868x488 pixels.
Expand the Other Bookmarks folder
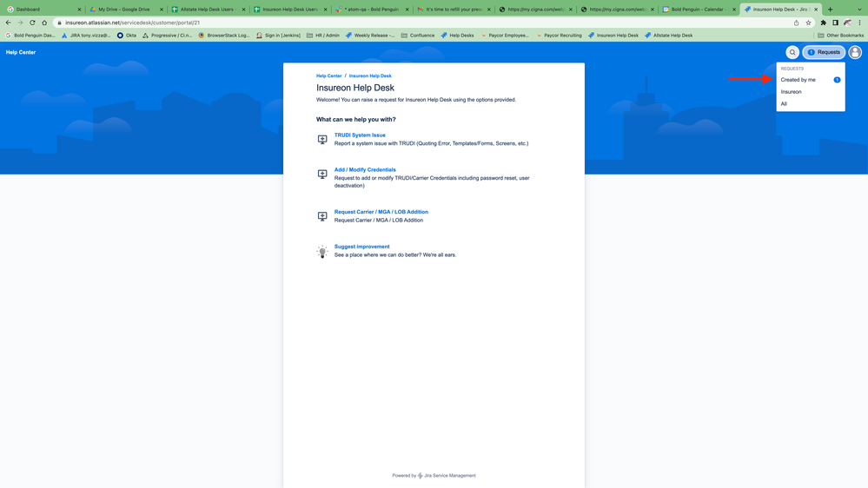840,36
